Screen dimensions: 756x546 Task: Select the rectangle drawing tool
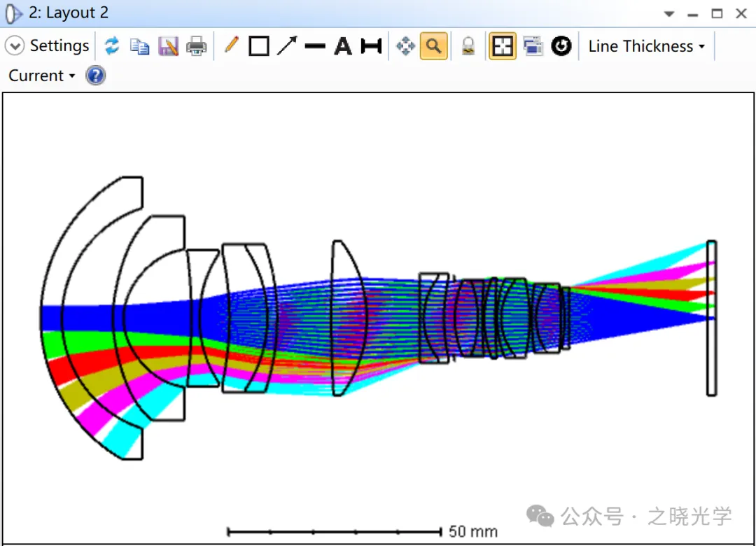tap(259, 47)
